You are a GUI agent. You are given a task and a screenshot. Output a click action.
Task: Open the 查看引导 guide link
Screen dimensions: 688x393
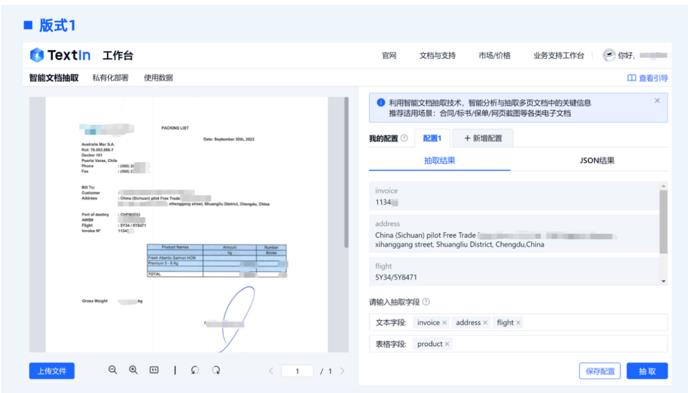pos(647,78)
